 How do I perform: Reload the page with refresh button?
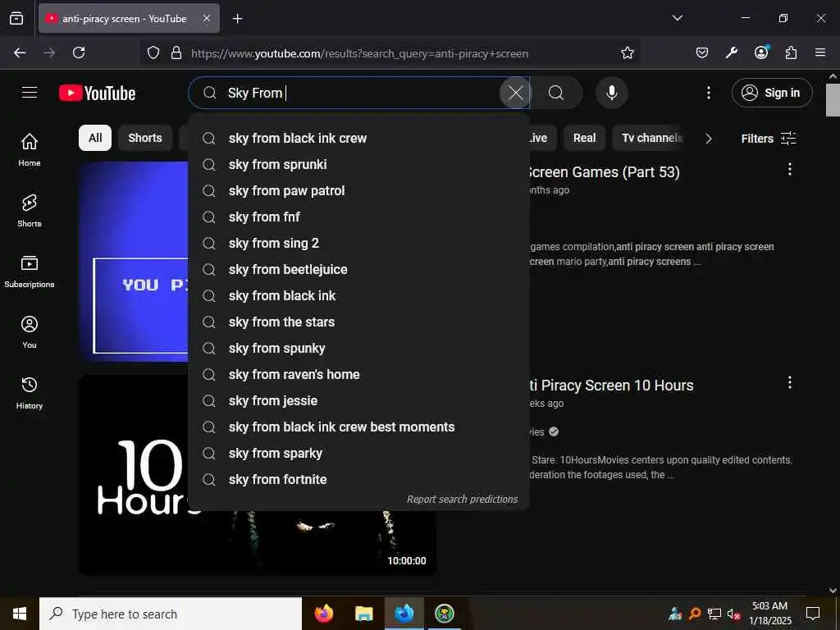pyautogui.click(x=79, y=52)
